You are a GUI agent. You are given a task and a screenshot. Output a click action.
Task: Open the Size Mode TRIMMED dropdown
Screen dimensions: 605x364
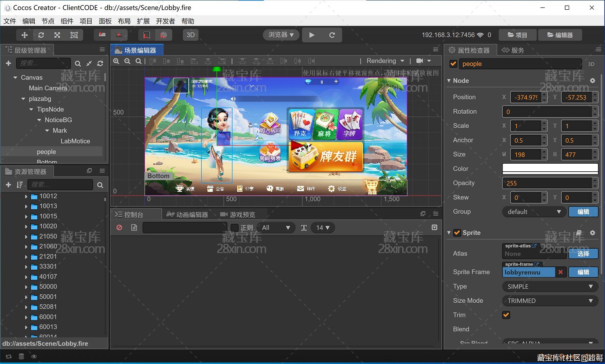pyautogui.click(x=550, y=301)
